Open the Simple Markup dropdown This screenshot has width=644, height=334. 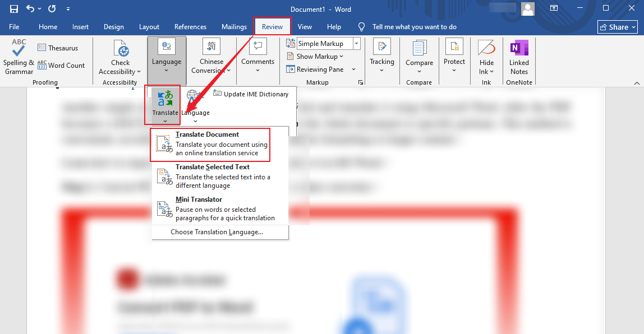(357, 43)
